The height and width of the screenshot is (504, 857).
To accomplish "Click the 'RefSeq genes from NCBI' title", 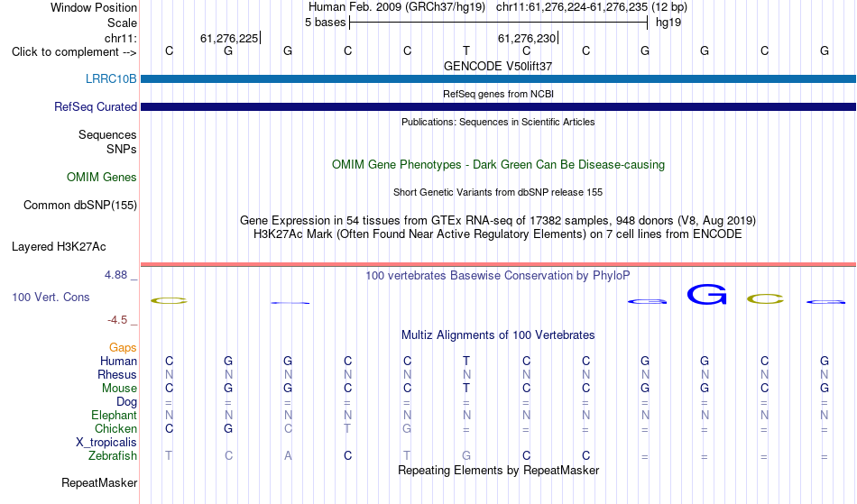I will click(498, 94).
